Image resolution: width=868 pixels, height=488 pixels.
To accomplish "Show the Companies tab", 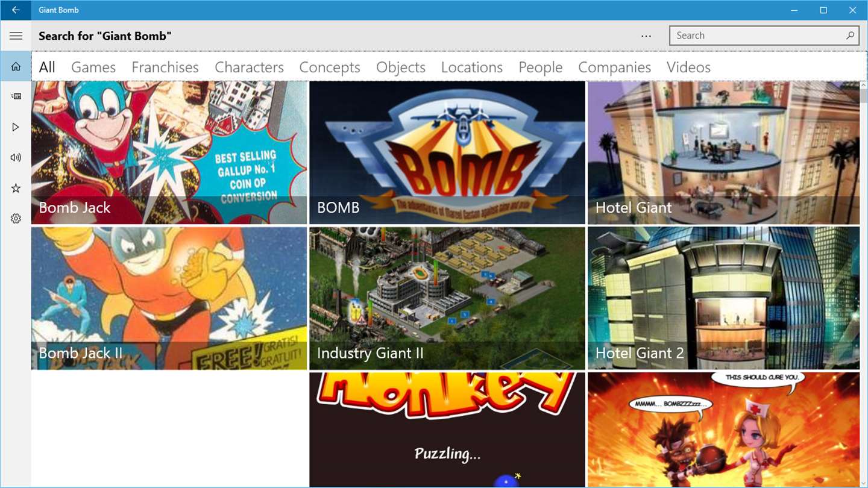I will coord(615,67).
